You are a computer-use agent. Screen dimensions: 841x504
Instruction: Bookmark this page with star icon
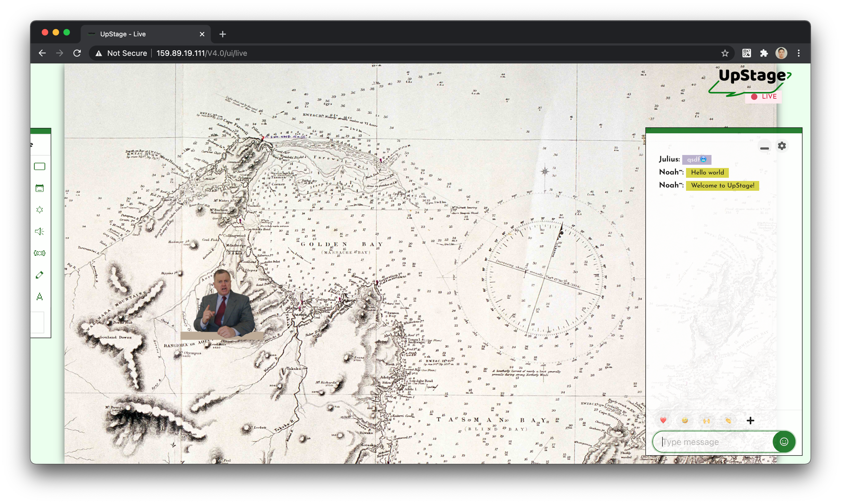(x=725, y=53)
